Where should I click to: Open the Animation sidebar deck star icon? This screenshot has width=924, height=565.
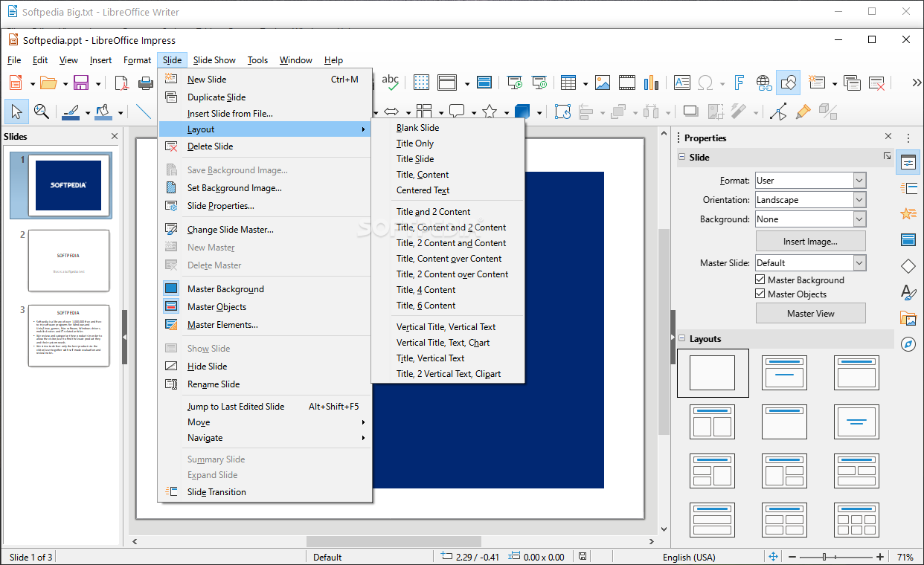pos(908,214)
